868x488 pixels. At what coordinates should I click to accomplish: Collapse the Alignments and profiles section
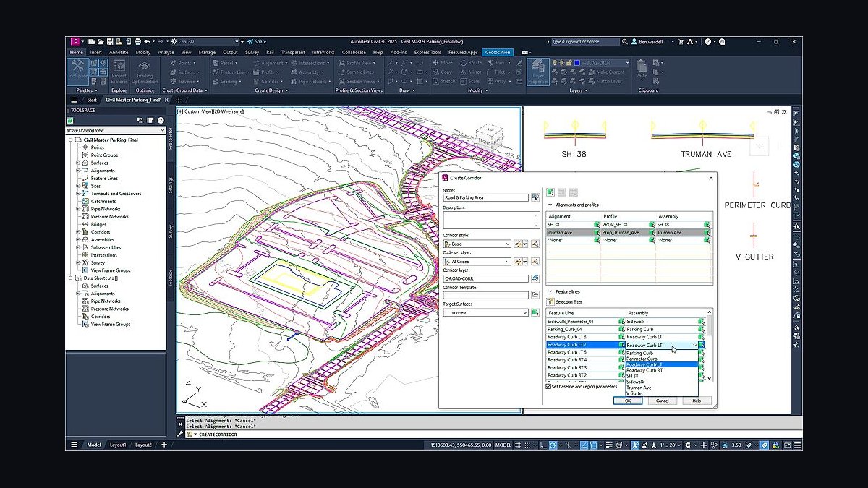pos(549,205)
